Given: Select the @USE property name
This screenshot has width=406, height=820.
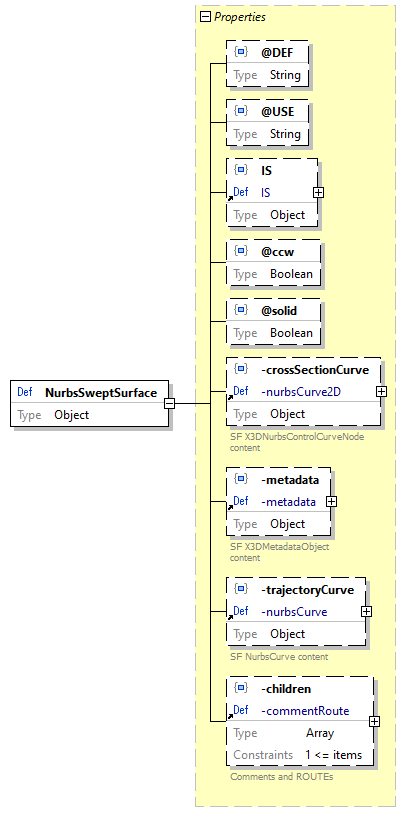Looking at the screenshot, I should [x=278, y=111].
